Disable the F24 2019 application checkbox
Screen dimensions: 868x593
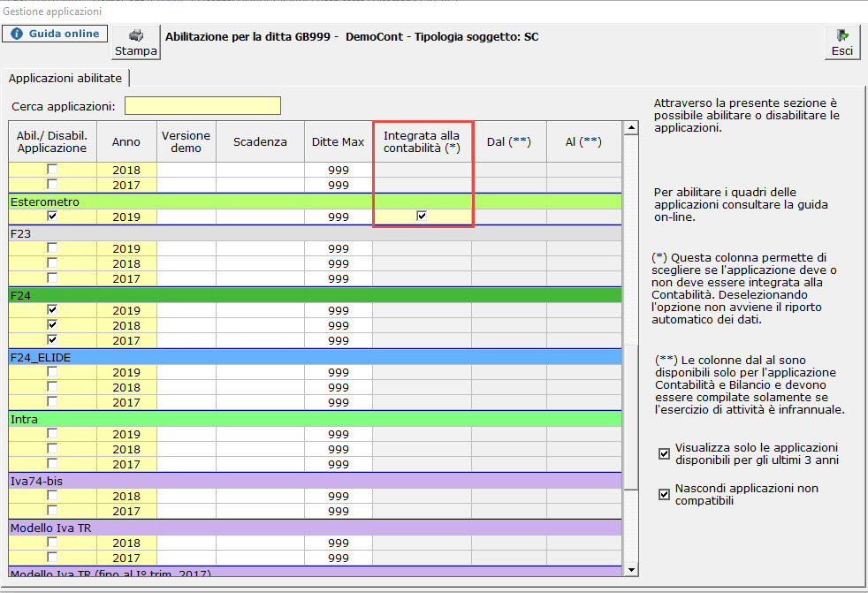pos(52,310)
